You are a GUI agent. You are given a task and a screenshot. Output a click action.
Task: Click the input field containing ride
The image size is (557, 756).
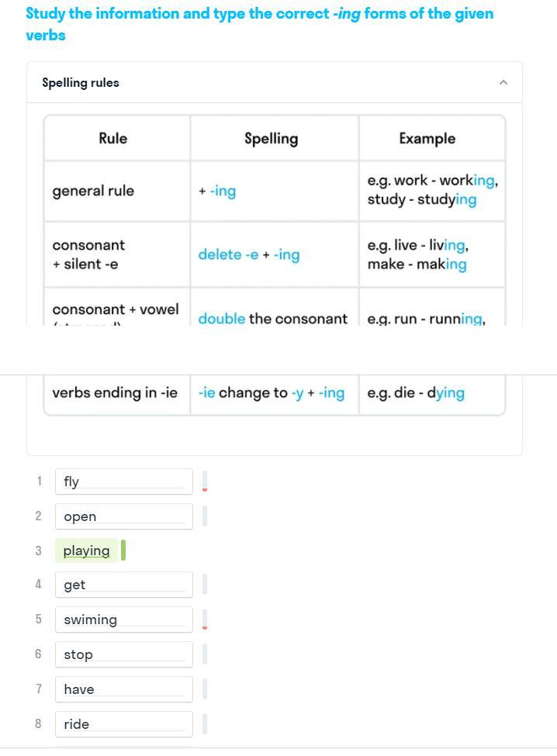tap(123, 724)
